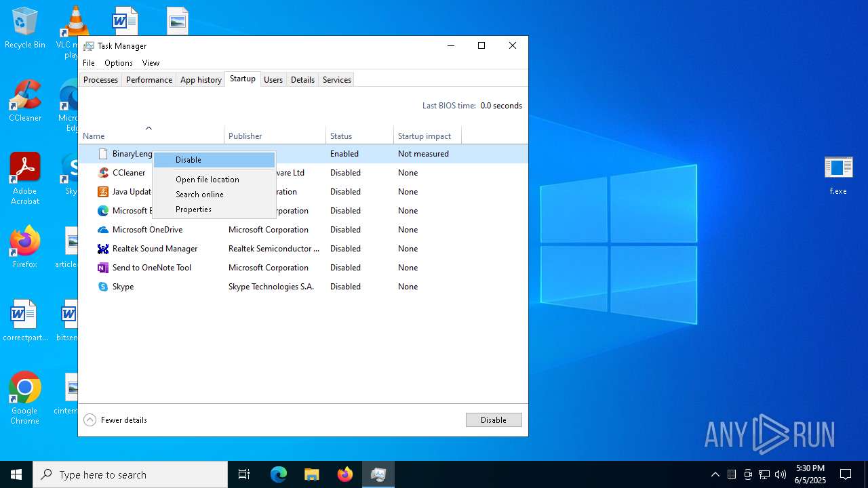The width and height of the screenshot is (868, 488).
Task: Go to the App history tab
Action: click(201, 80)
